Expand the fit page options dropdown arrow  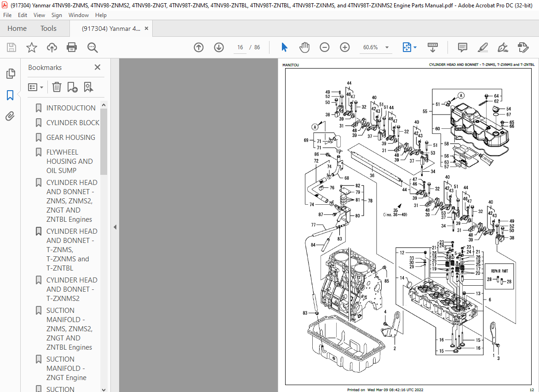[x=415, y=47]
